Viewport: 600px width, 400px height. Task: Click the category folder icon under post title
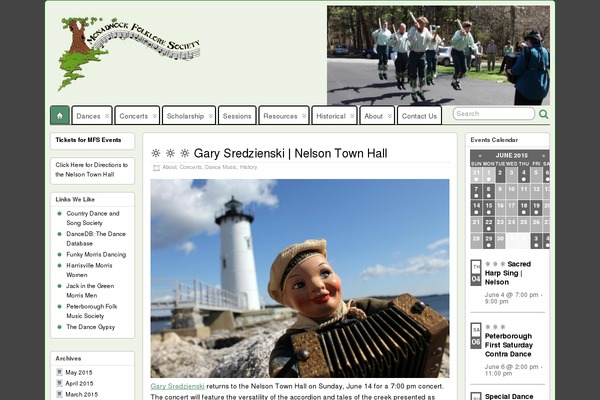click(156, 168)
